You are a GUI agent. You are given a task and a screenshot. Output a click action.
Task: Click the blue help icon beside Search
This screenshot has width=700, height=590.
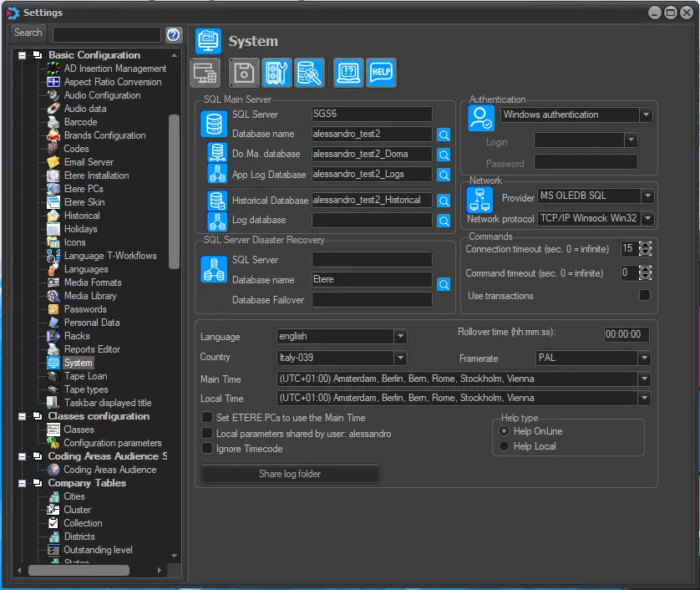coord(174,34)
